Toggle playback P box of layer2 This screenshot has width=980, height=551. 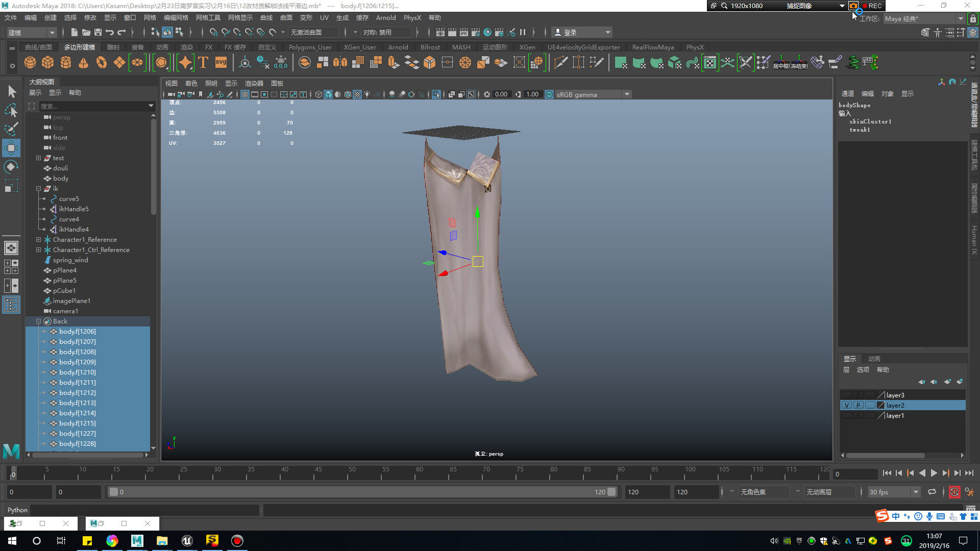(x=859, y=405)
